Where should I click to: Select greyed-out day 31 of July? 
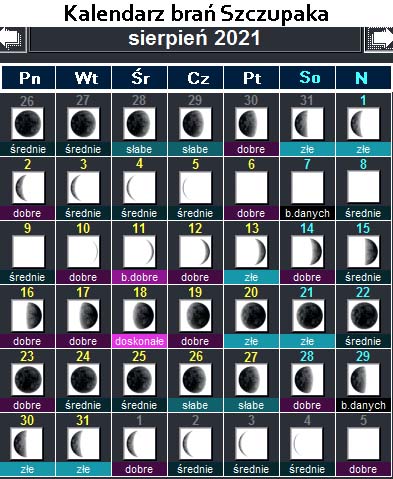tap(307, 100)
